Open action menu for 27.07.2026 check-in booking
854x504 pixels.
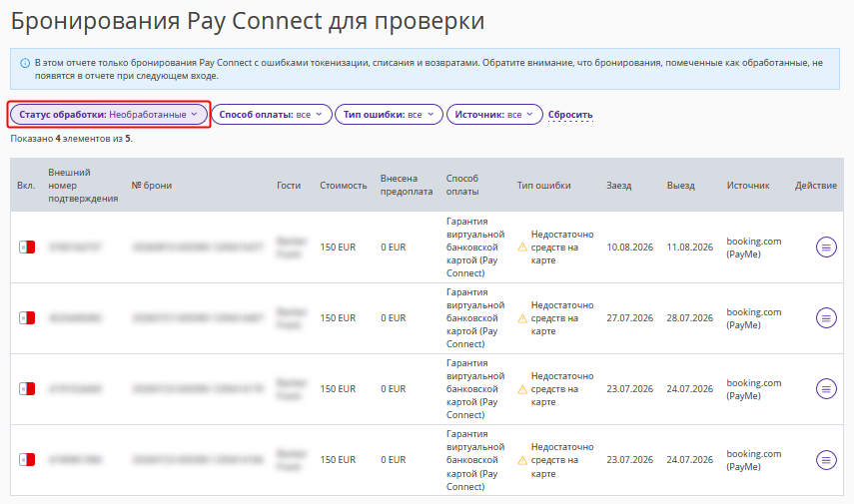click(x=826, y=317)
